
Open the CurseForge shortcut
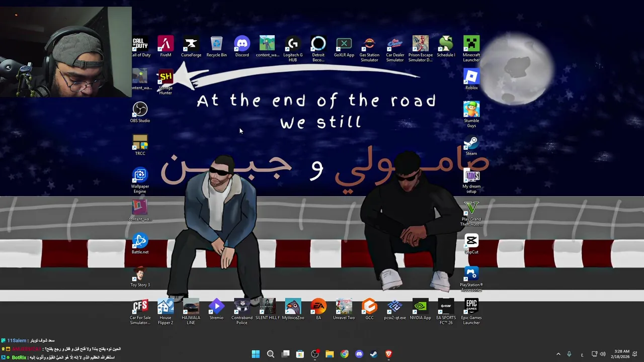coord(191,47)
